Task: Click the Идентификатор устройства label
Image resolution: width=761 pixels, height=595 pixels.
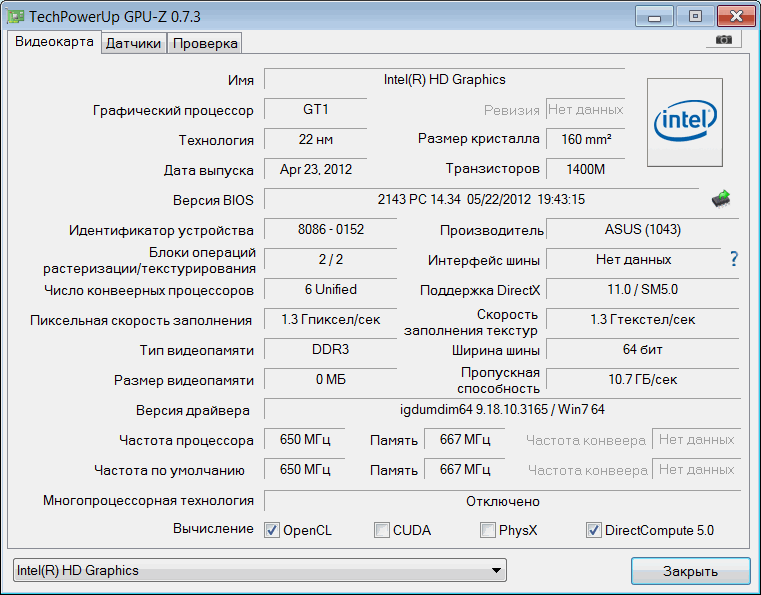Action: coord(161,230)
